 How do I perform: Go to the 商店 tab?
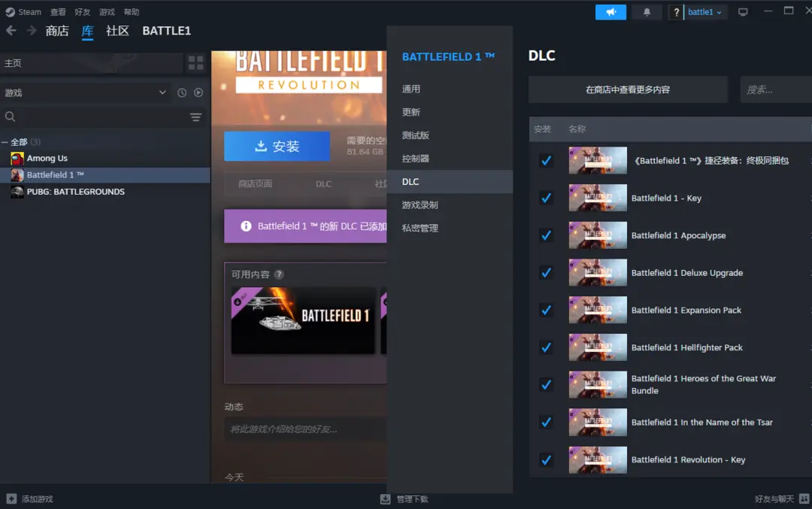(x=57, y=31)
